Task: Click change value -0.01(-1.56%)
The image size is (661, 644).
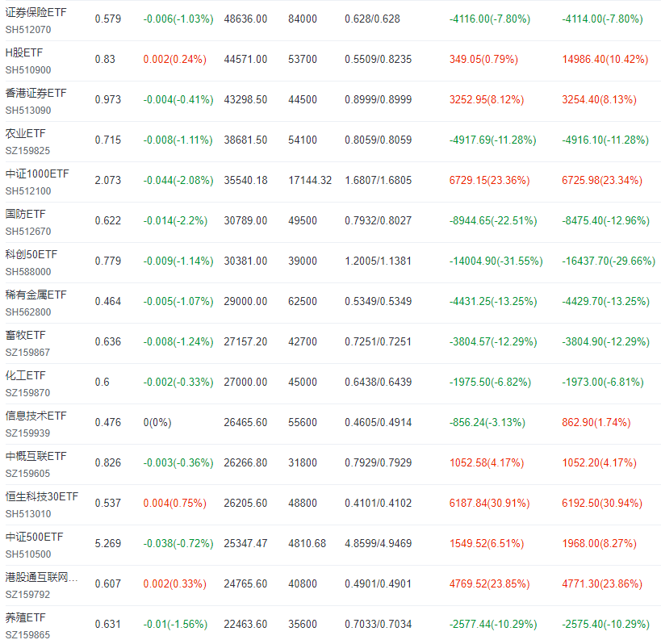Action: point(175,624)
